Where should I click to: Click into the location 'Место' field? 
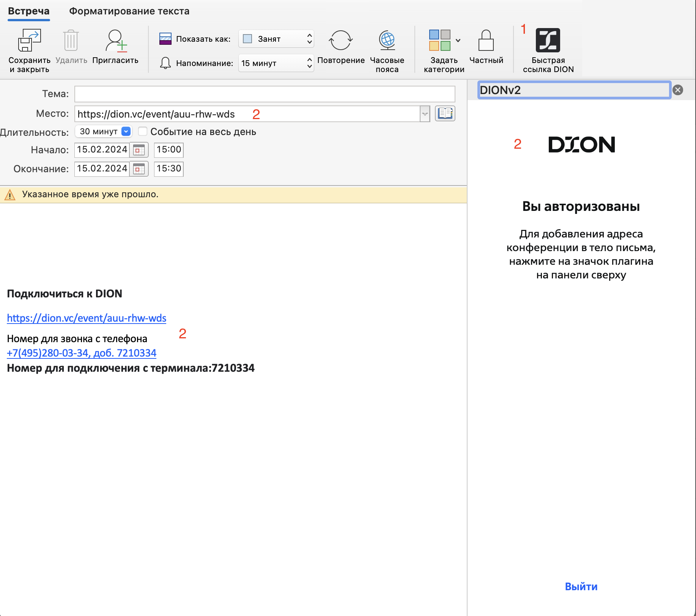pos(247,114)
